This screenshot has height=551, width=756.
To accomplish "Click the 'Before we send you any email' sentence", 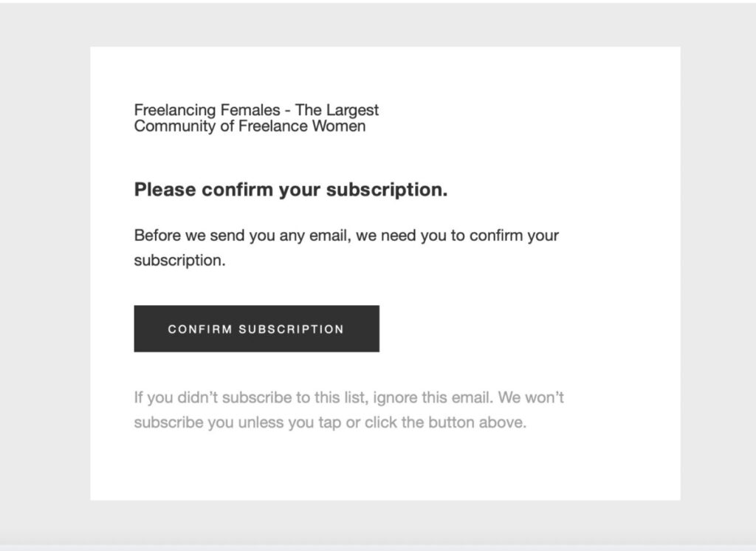I will tap(346, 236).
